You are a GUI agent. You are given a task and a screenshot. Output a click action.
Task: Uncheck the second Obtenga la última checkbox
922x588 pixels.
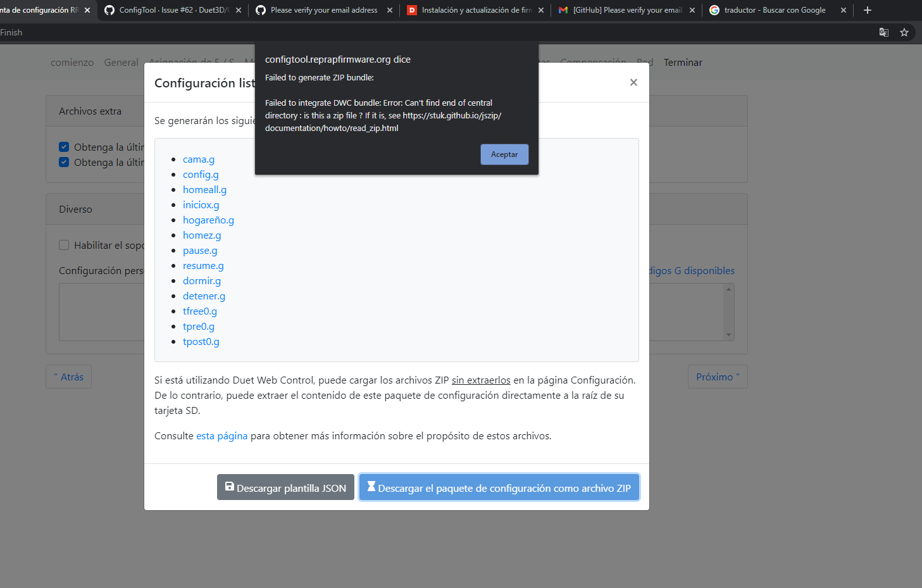tap(63, 161)
